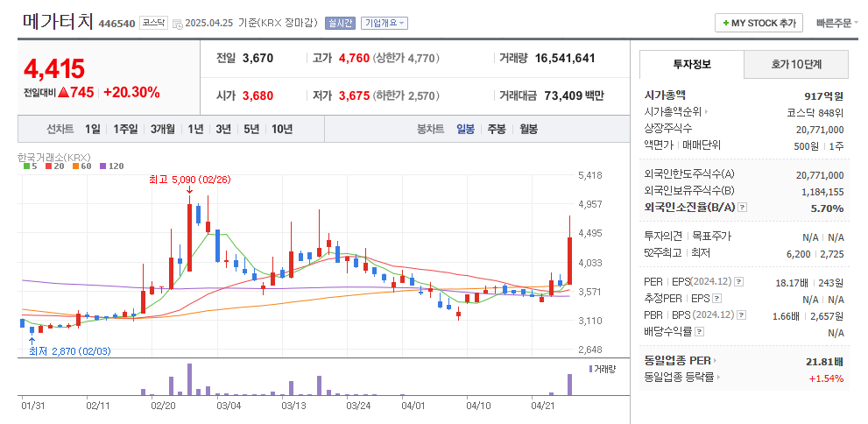This screenshot has height=424, width=868.
Task: Click the 거래량 value 16,541,641
Action: coord(565,58)
